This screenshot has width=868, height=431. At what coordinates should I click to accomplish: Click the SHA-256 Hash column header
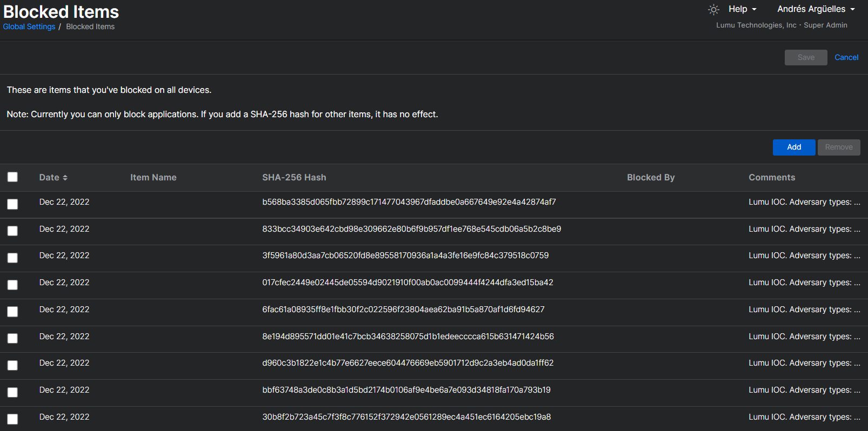click(x=294, y=177)
